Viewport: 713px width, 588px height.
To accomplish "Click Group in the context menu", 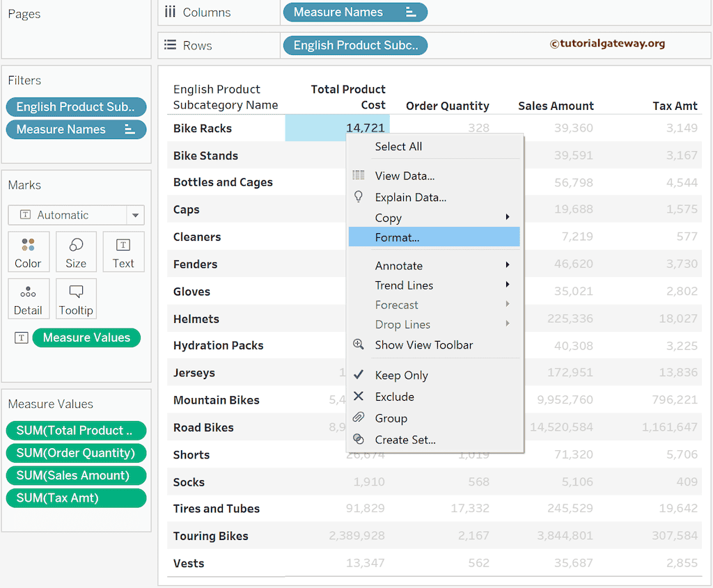I will [391, 418].
